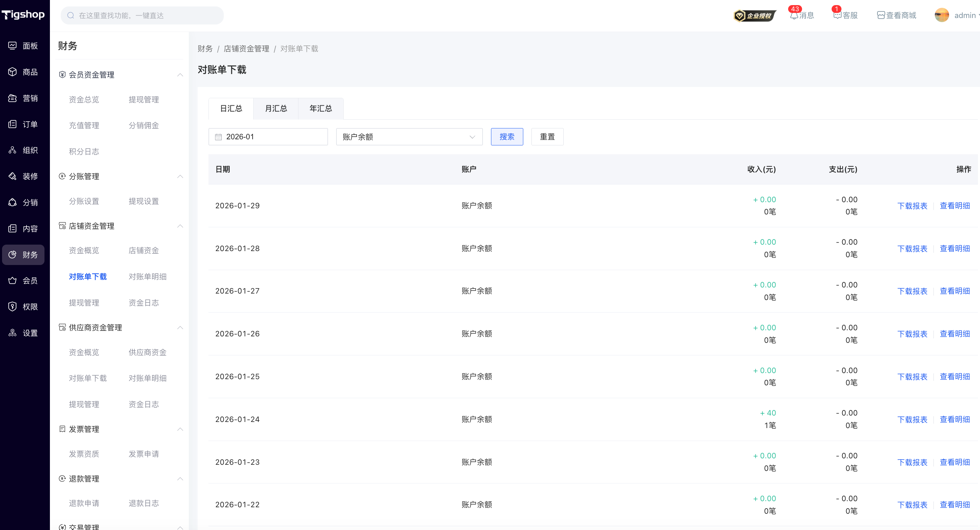
Task: Click the 消息 notification bell icon
Action: tap(794, 16)
